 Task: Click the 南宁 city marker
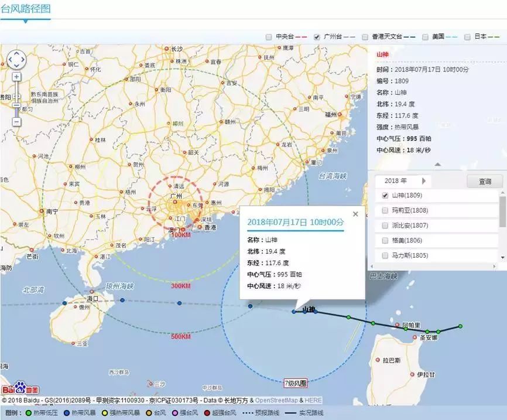click(42, 211)
